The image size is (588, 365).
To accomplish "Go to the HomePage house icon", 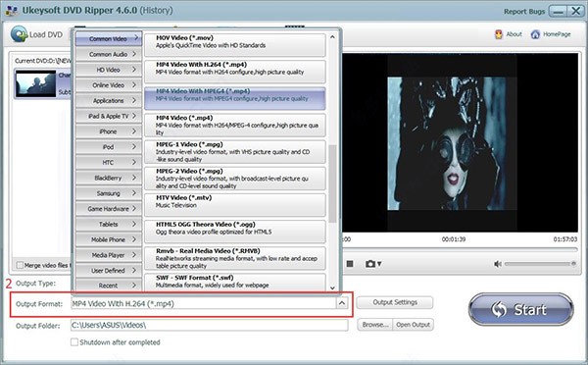I will pyautogui.click(x=535, y=34).
